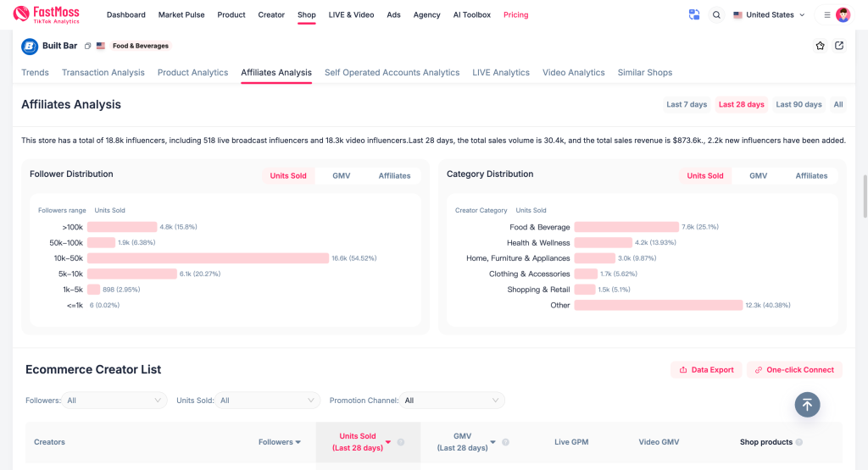Image resolution: width=868 pixels, height=470 pixels.
Task: Open the Market Pulse menu
Action: (x=181, y=15)
